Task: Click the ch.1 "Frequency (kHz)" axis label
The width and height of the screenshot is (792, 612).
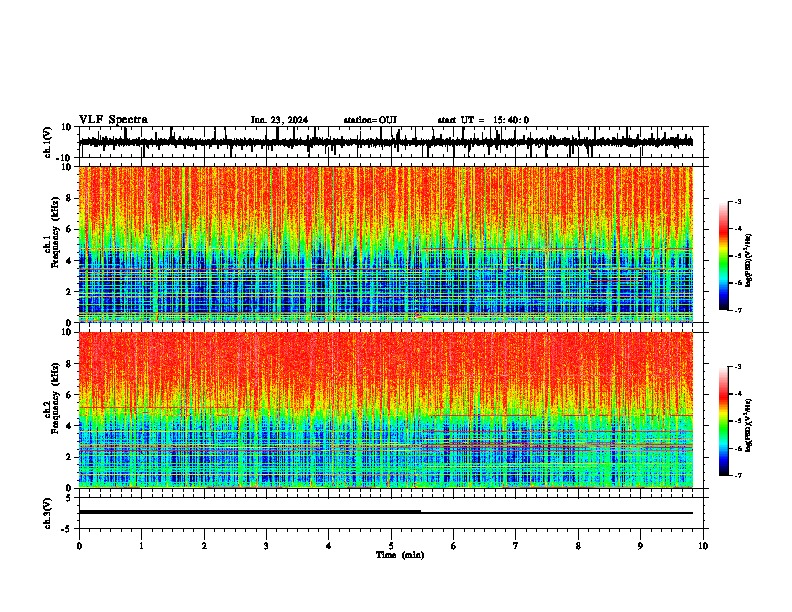Action: pyautogui.click(x=55, y=232)
